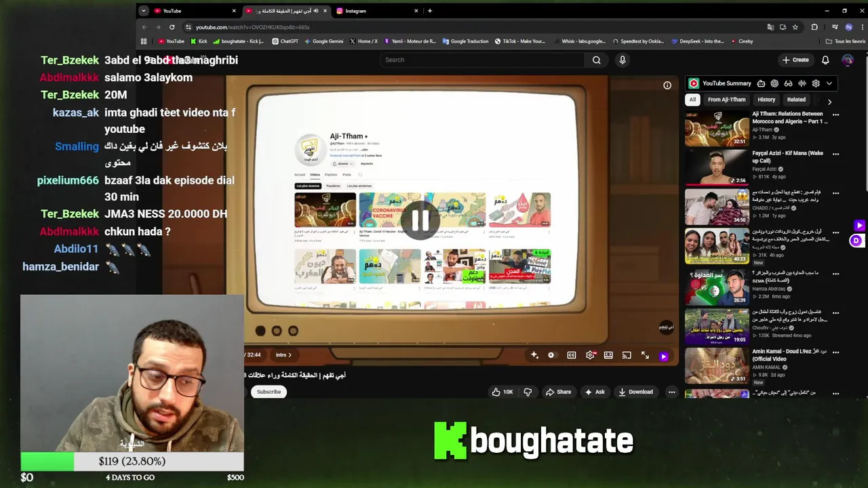Activate voice search microphone icon

623,60
